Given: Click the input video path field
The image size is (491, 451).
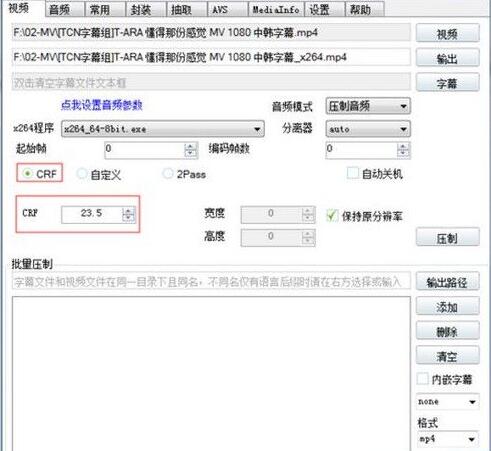Looking at the screenshot, I should (211, 33).
